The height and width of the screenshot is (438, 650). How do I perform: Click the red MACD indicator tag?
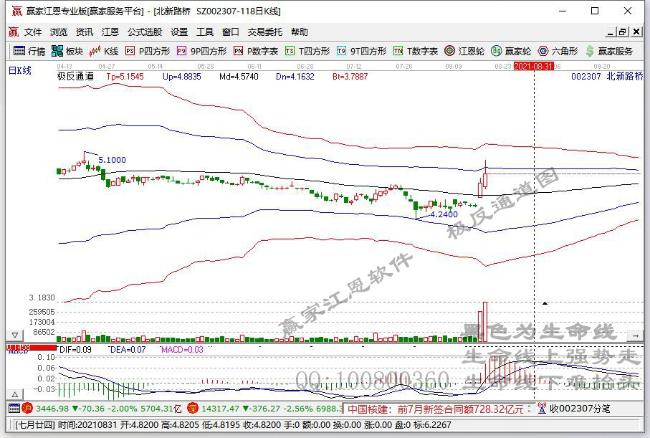coord(32,348)
